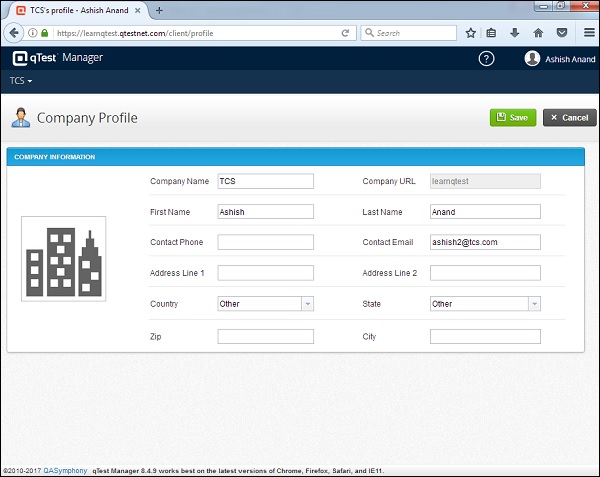600x477 pixels.
Task: Open the downloads arrow icon
Action: (515, 33)
